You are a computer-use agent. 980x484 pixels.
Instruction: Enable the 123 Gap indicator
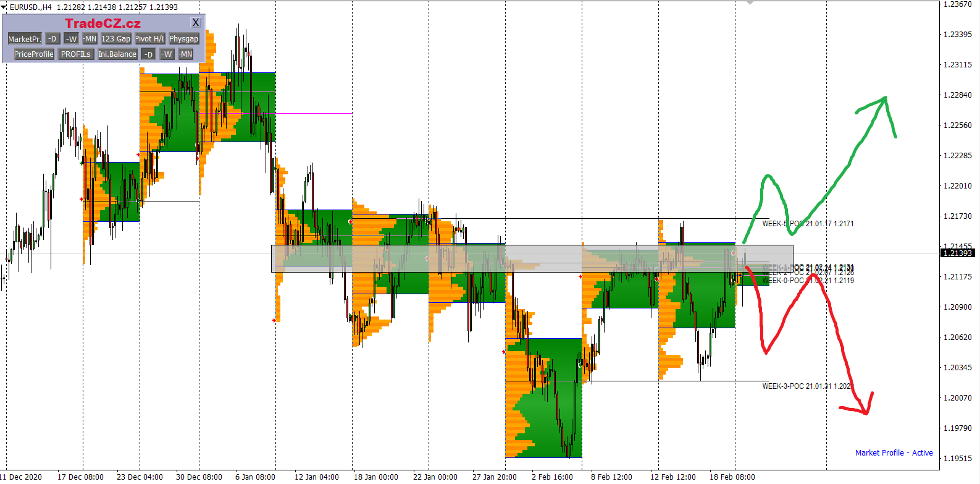tap(116, 39)
